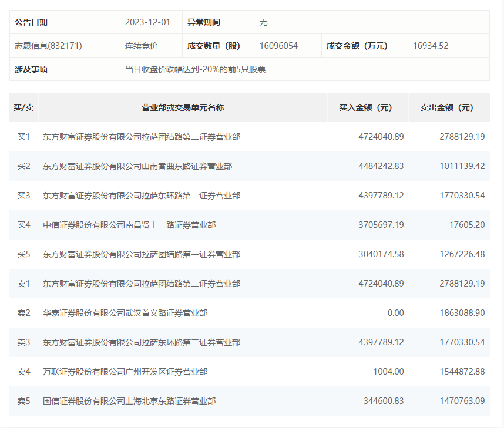Select trade volume value 16096054
The image size is (504, 428).
tap(278, 46)
